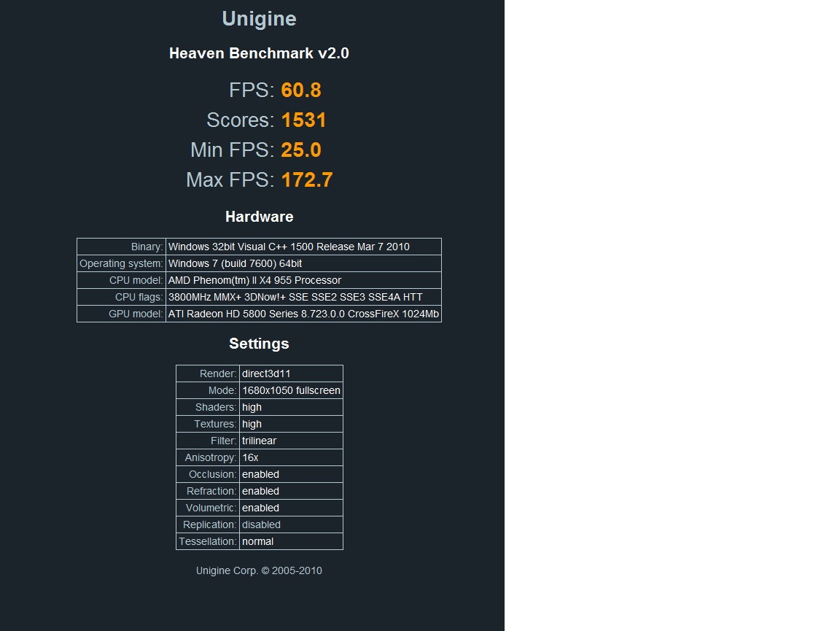Click the CPU flags label cell
The width and height of the screenshot is (840, 631).
(121, 297)
